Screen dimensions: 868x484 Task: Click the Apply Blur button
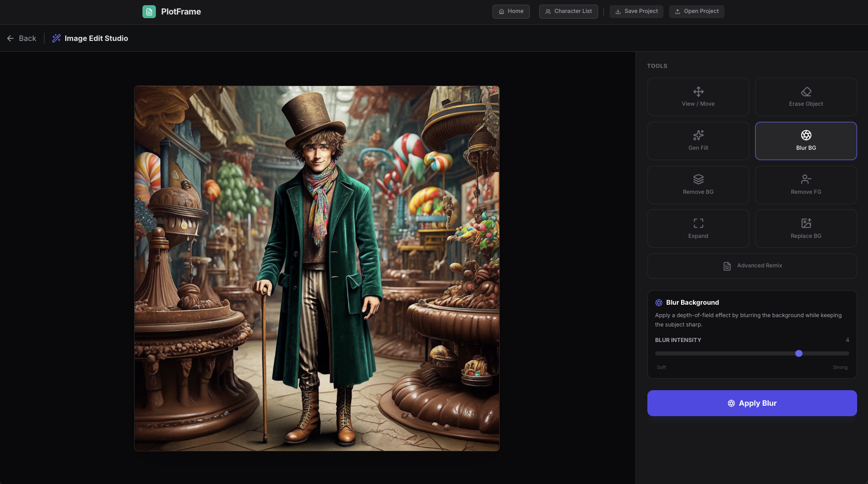[x=752, y=403]
